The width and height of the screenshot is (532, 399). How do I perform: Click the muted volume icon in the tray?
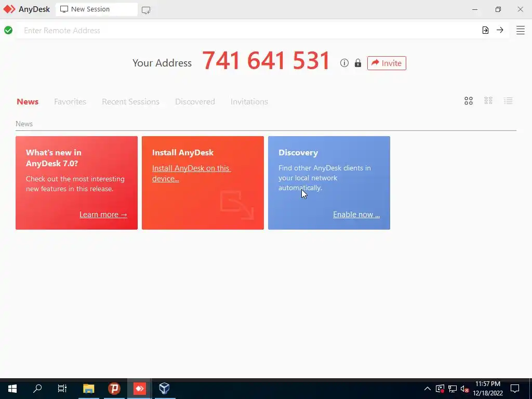pos(465,389)
